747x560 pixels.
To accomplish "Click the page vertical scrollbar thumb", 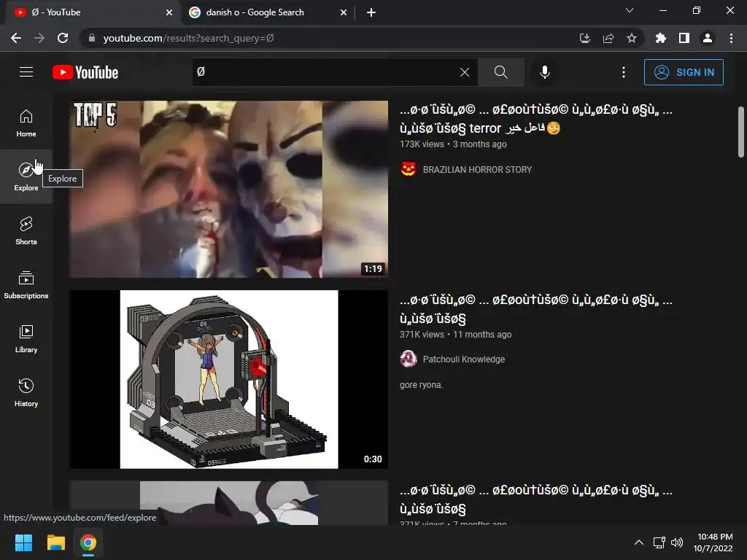I will (741, 132).
